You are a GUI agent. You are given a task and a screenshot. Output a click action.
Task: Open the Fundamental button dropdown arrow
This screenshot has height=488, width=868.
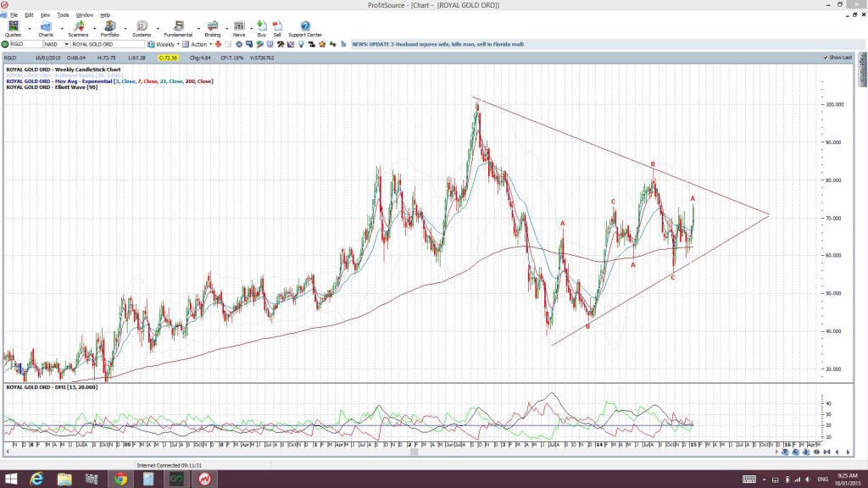(x=198, y=28)
